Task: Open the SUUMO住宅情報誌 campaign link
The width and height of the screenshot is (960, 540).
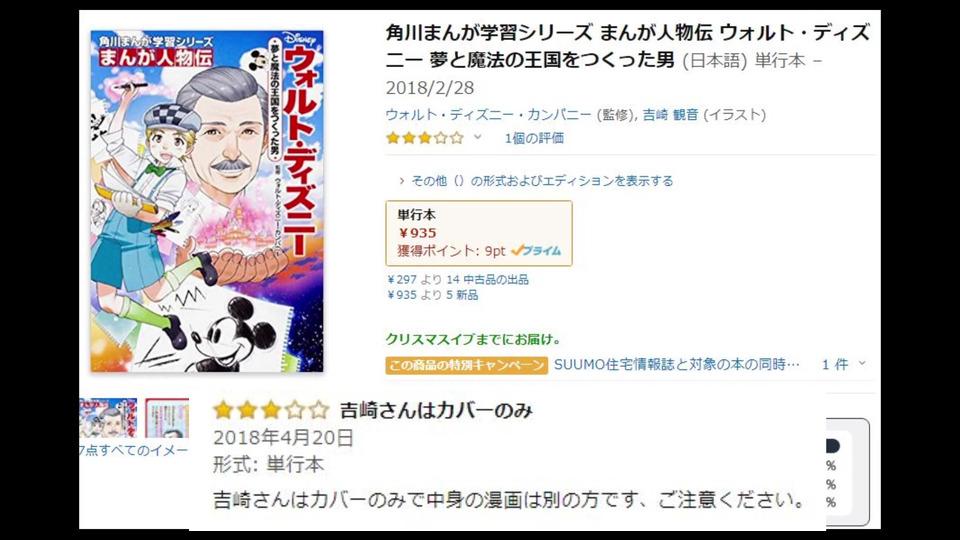Action: point(677,364)
